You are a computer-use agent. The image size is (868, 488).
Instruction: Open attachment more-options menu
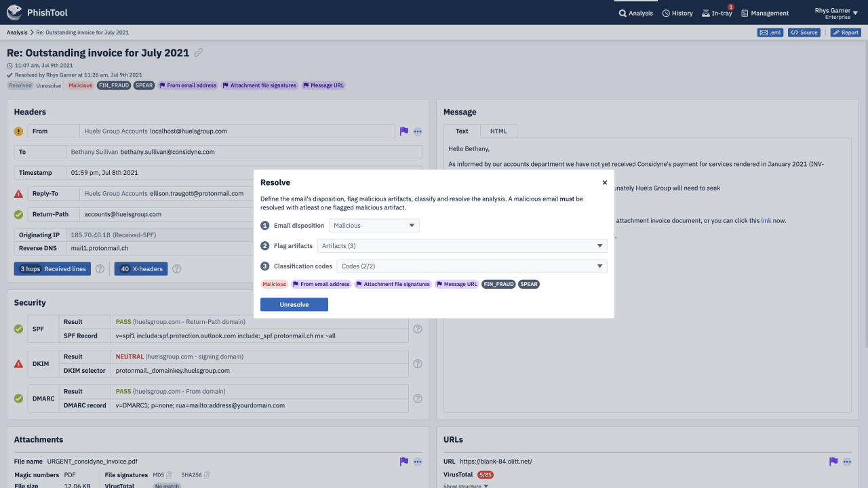pos(418,462)
